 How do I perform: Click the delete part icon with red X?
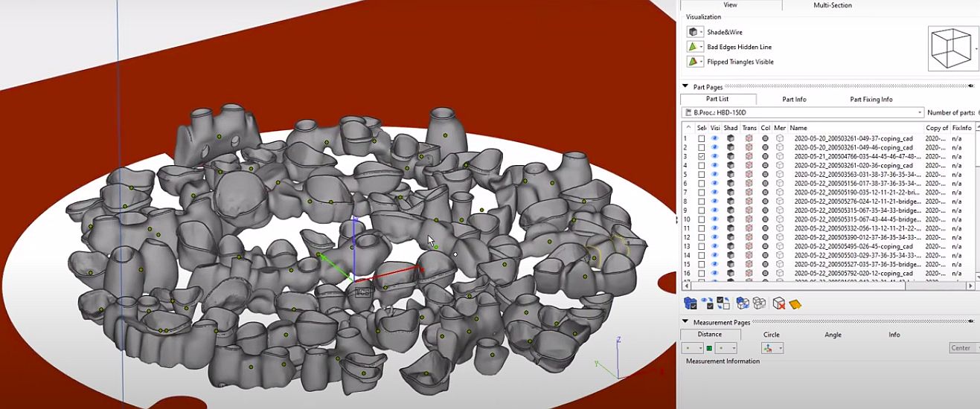click(x=778, y=303)
